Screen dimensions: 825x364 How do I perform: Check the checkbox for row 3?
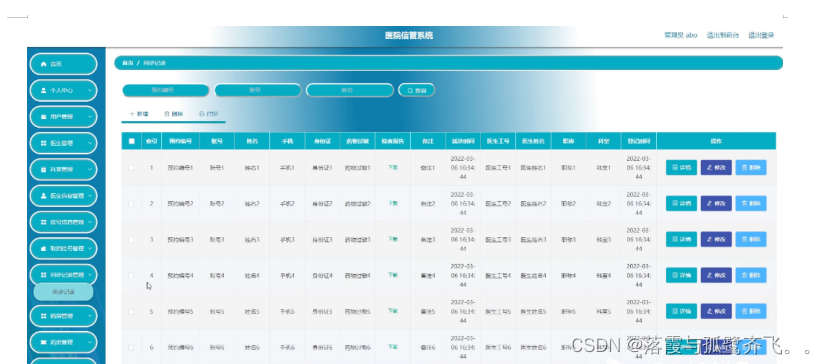coord(131,239)
